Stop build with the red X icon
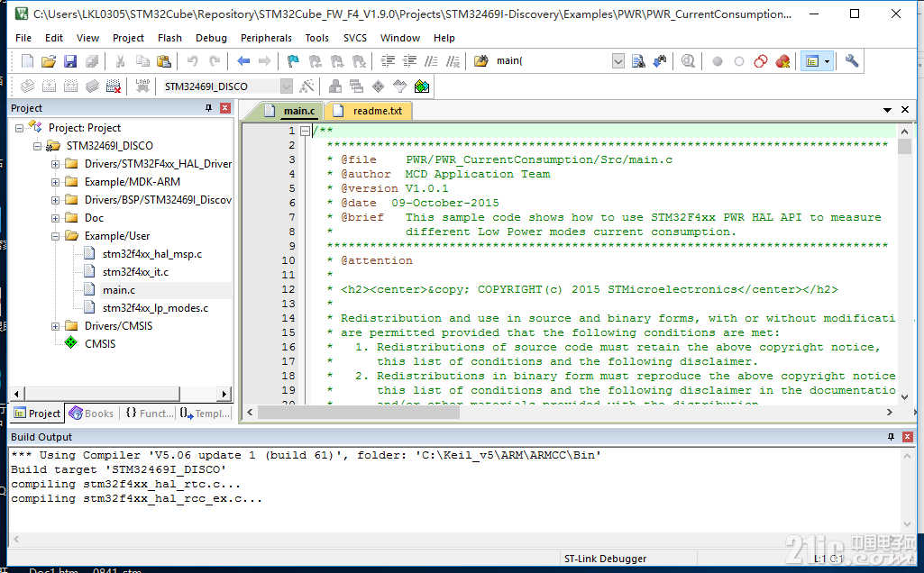This screenshot has width=924, height=573. coord(114,86)
